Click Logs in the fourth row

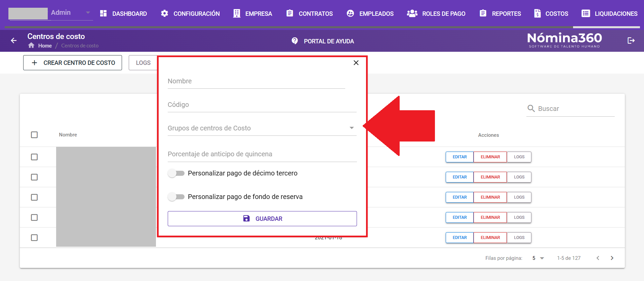point(519,217)
